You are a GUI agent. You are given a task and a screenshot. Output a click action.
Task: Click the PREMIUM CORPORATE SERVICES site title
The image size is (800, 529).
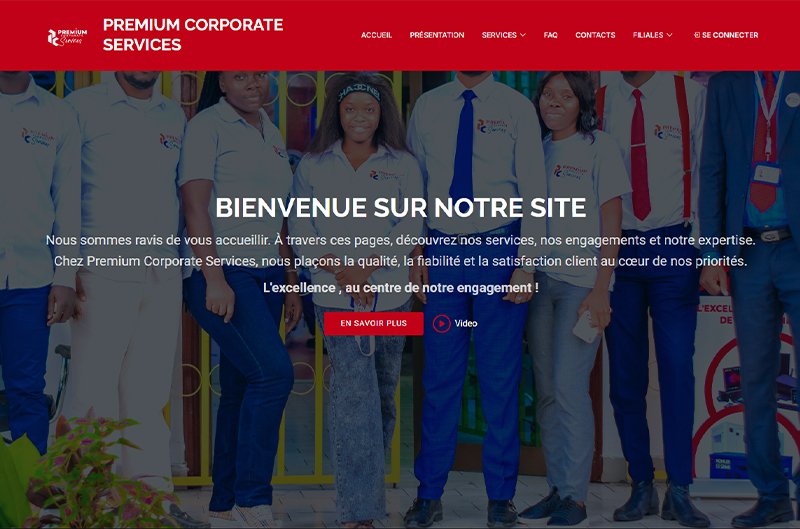pos(193,35)
